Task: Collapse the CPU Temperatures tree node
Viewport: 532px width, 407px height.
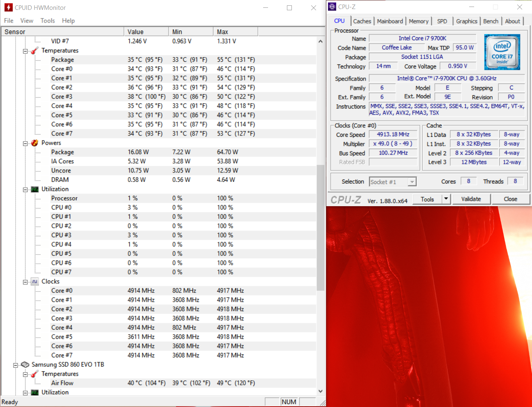Action: click(x=25, y=51)
